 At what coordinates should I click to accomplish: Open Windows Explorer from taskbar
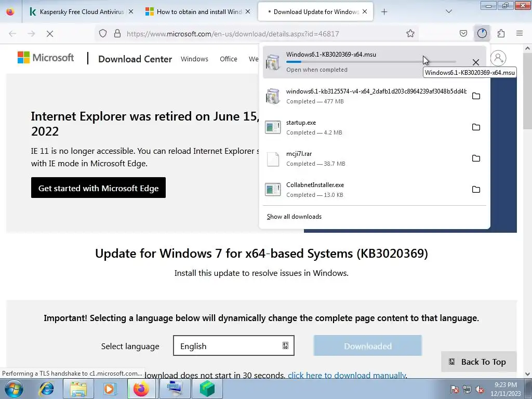(78, 389)
